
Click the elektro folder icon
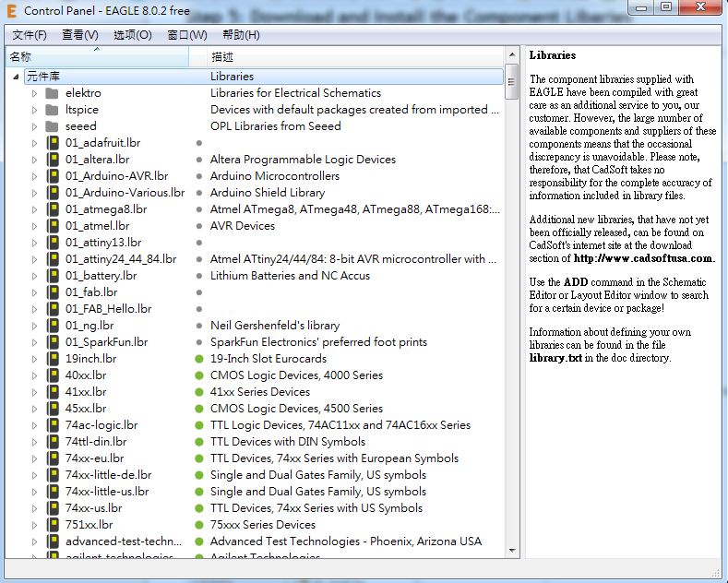click(52, 93)
